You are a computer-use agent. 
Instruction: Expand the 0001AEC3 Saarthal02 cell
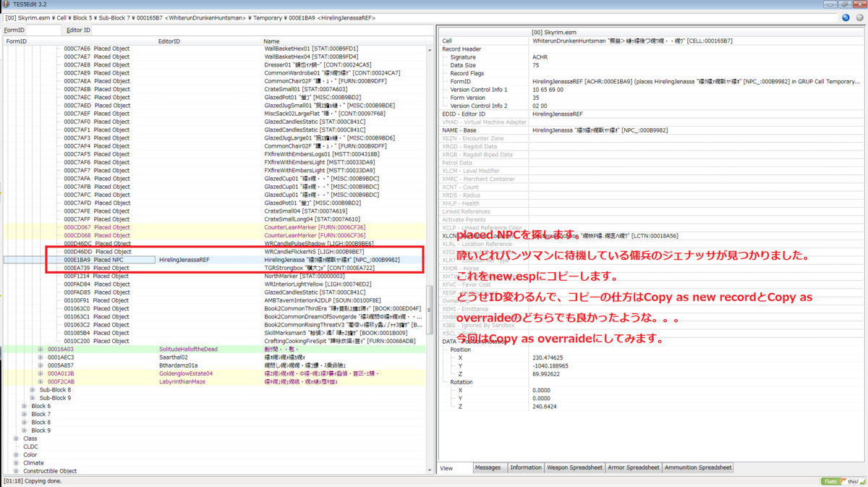point(41,357)
